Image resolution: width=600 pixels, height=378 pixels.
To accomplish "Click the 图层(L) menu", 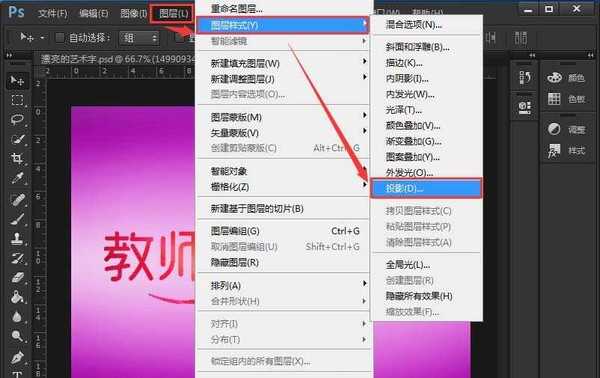I will 173,14.
